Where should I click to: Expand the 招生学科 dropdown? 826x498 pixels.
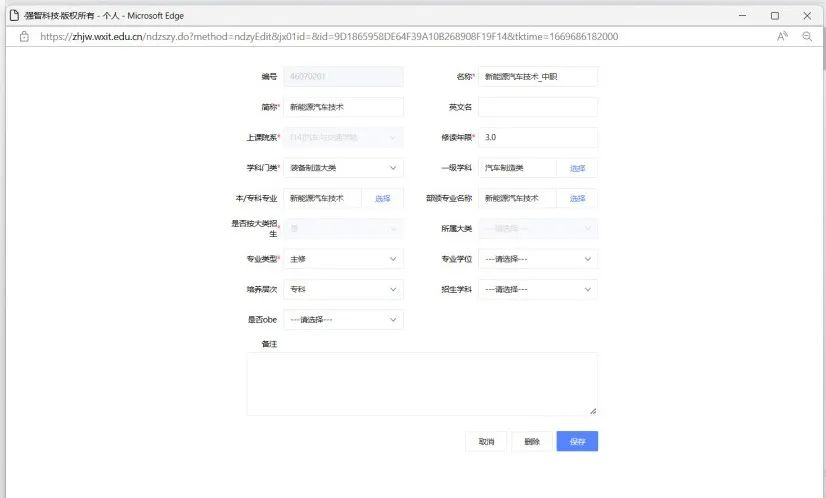(x=537, y=289)
